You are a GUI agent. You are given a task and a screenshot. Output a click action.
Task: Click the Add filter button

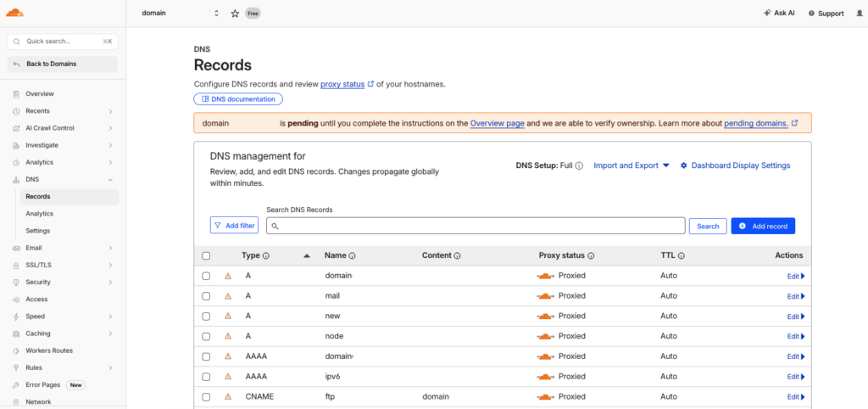point(234,226)
